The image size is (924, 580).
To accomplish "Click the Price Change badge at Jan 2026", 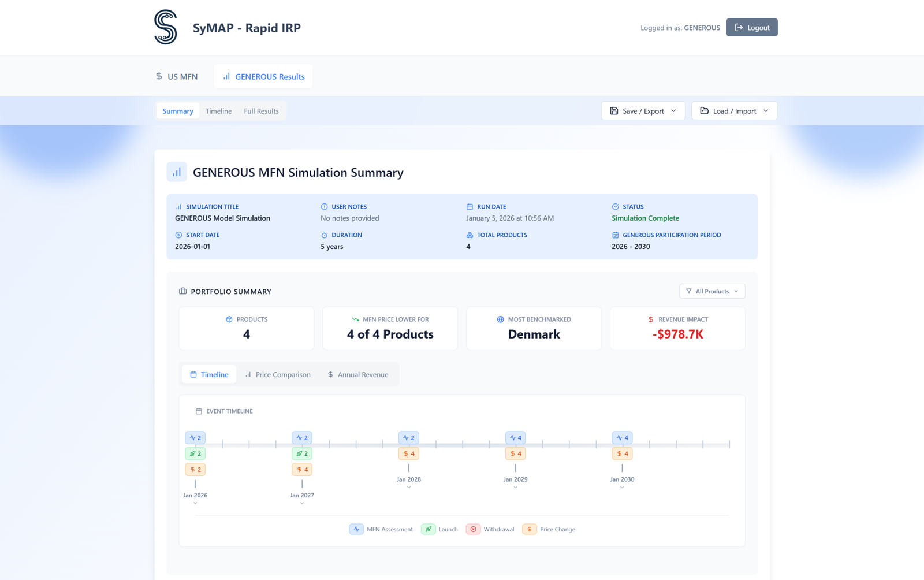I will (x=195, y=469).
